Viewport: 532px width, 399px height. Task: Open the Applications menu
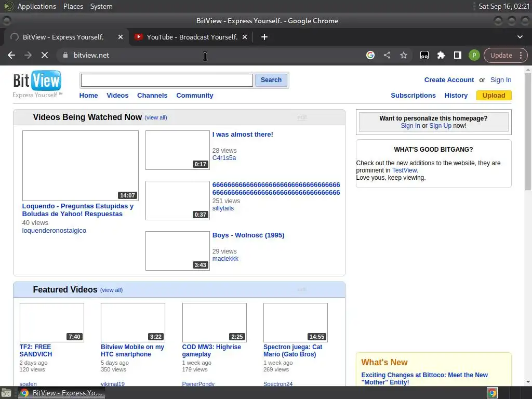[x=37, y=6]
